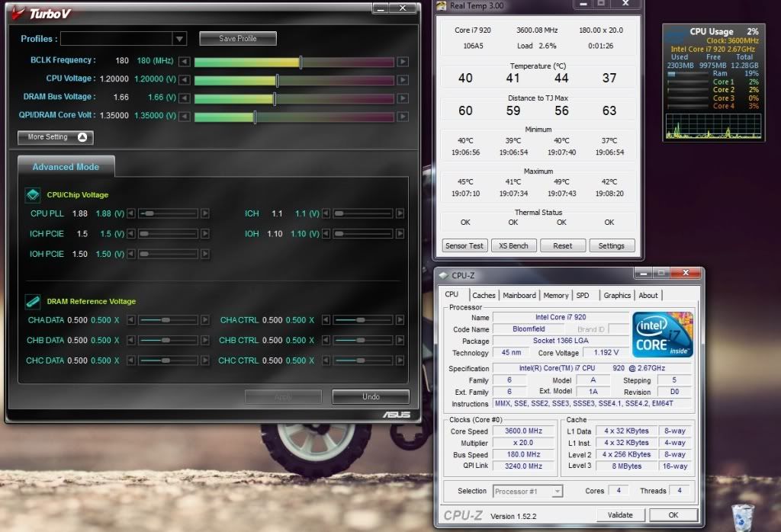Click the DRAM Bus Voltage slider handle
This screenshot has width=781, height=532.
[x=275, y=98]
